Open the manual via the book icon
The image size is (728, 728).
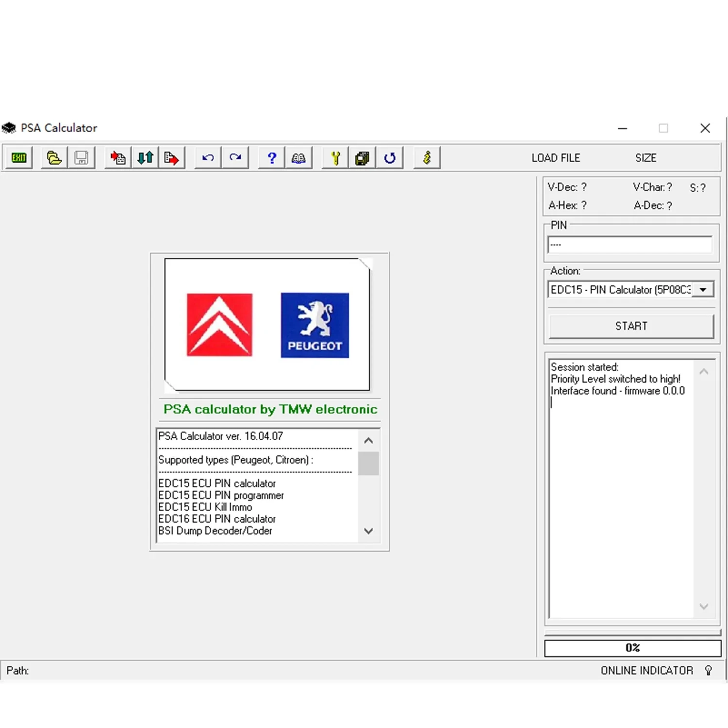(x=298, y=157)
